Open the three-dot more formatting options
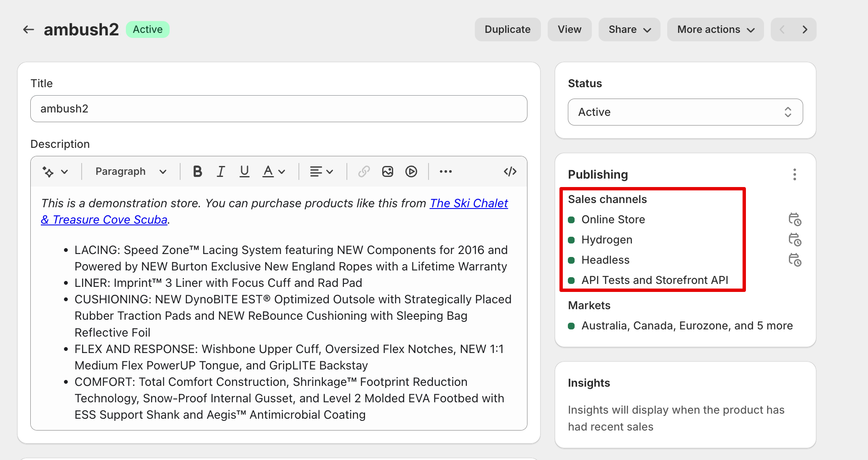 click(445, 171)
